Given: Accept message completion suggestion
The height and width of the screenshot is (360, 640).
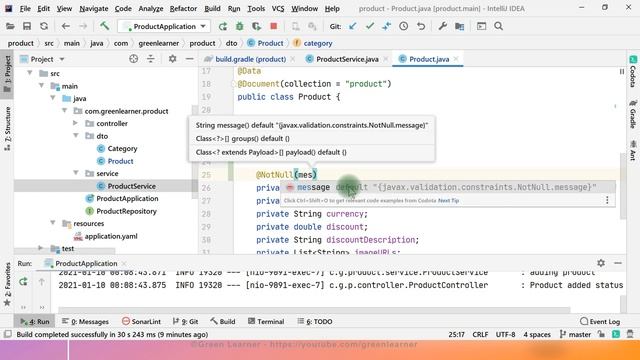Looking at the screenshot, I should [x=447, y=187].
